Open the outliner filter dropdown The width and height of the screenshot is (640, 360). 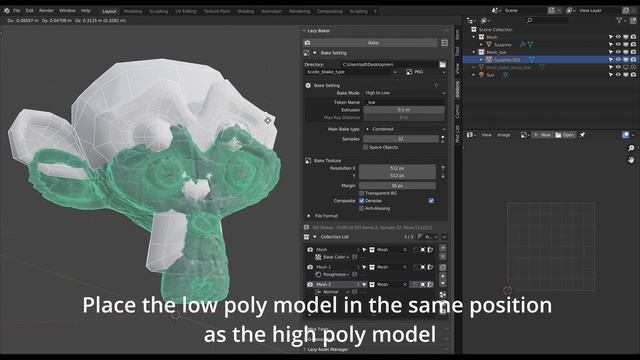coord(622,20)
